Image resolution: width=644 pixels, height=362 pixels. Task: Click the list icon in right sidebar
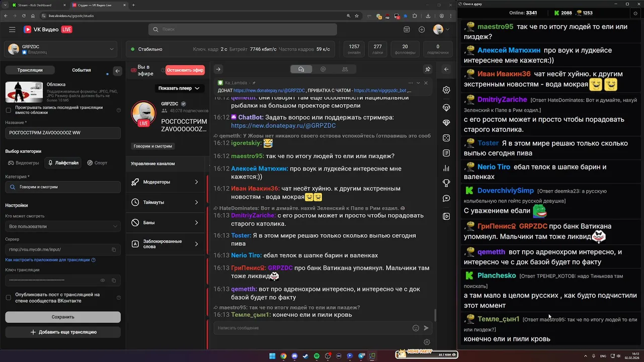(x=446, y=153)
